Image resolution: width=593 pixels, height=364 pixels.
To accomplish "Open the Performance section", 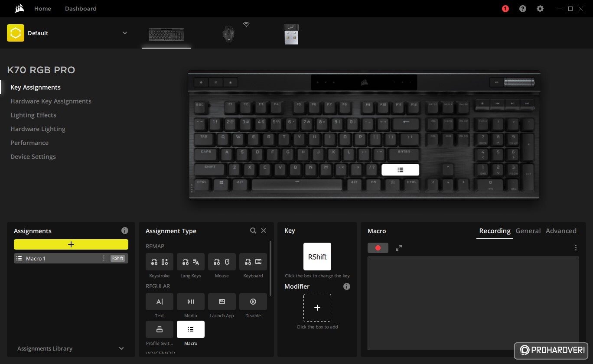I will coord(29,143).
